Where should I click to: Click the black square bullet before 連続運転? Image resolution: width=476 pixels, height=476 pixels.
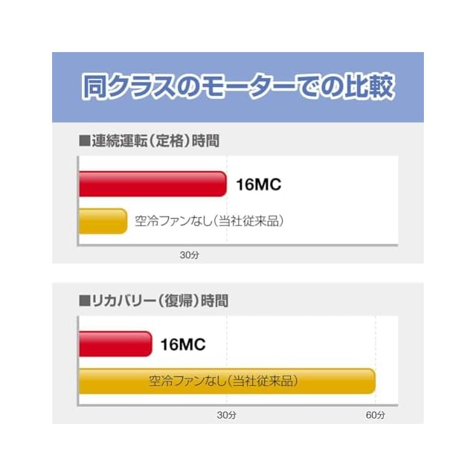[84, 141]
